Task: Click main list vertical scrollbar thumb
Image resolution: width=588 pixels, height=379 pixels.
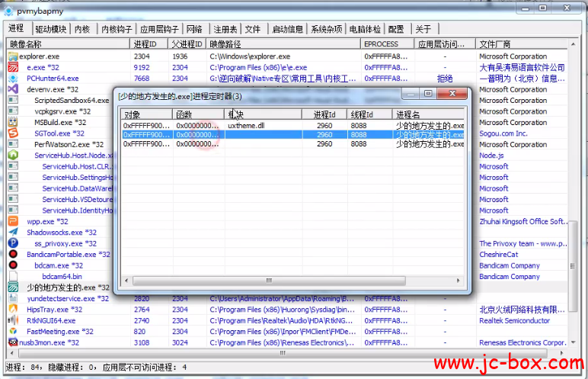Action: pyautogui.click(x=572, y=266)
